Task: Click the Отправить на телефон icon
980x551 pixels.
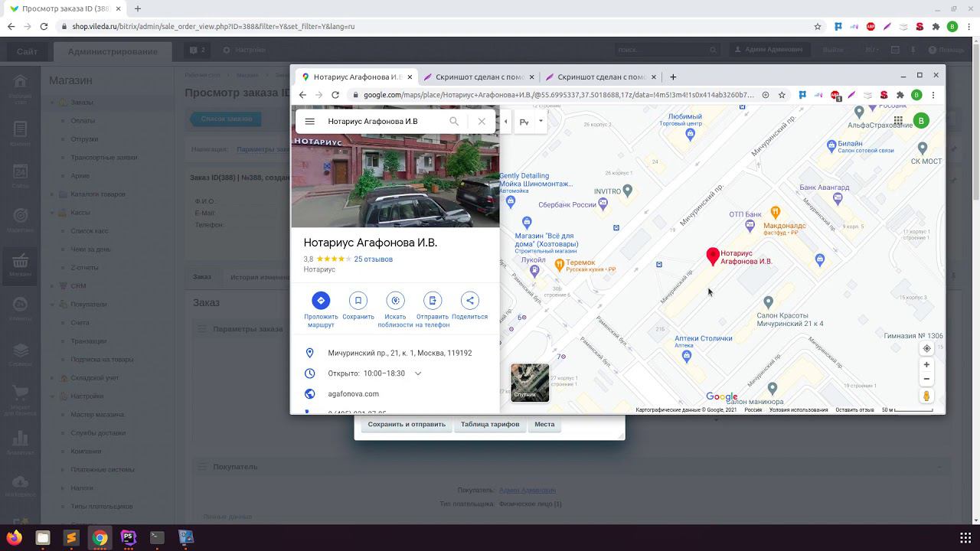Action: (433, 301)
